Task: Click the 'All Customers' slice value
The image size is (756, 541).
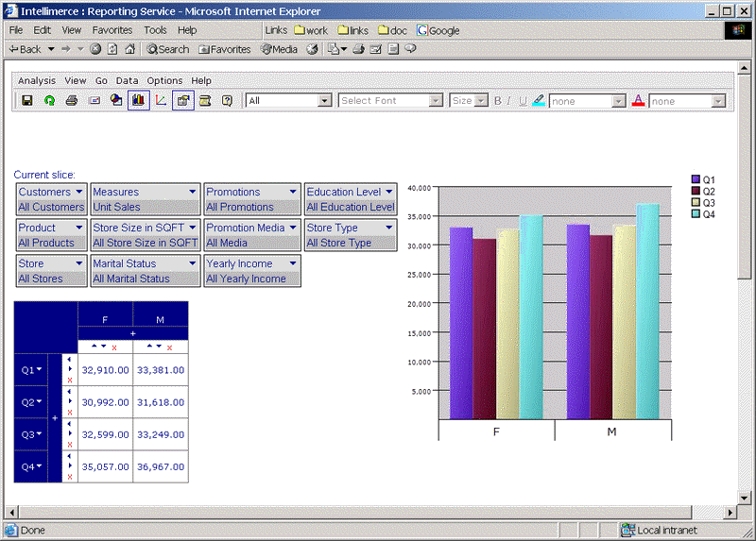Action: 51,207
